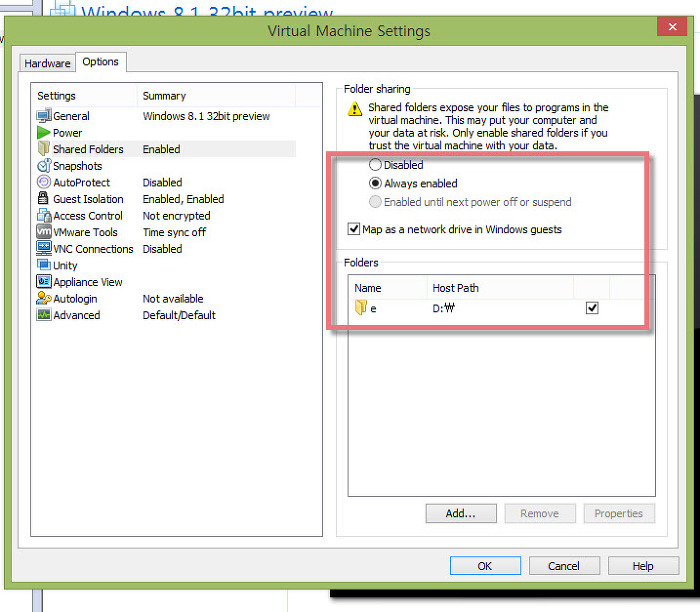This screenshot has height=612, width=700.
Task: Cancel the Virtual Machine Settings dialog
Action: 564,566
